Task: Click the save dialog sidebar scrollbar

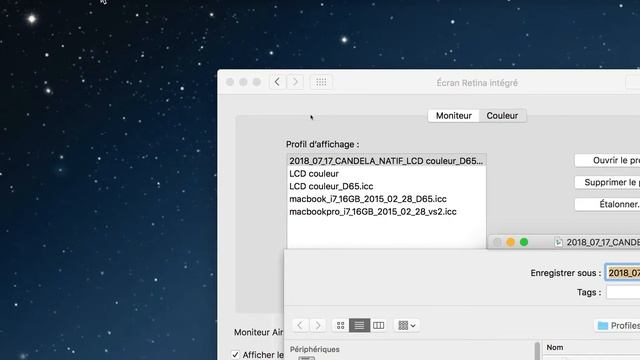Action: [537, 351]
